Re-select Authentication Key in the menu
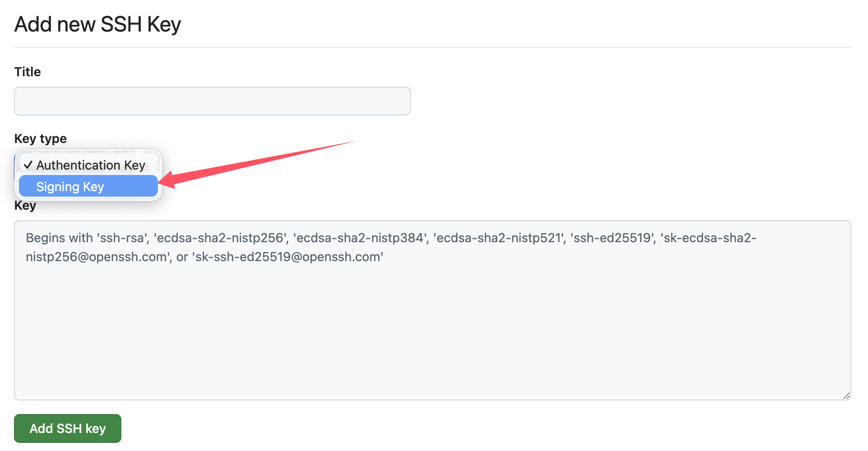 [x=90, y=165]
